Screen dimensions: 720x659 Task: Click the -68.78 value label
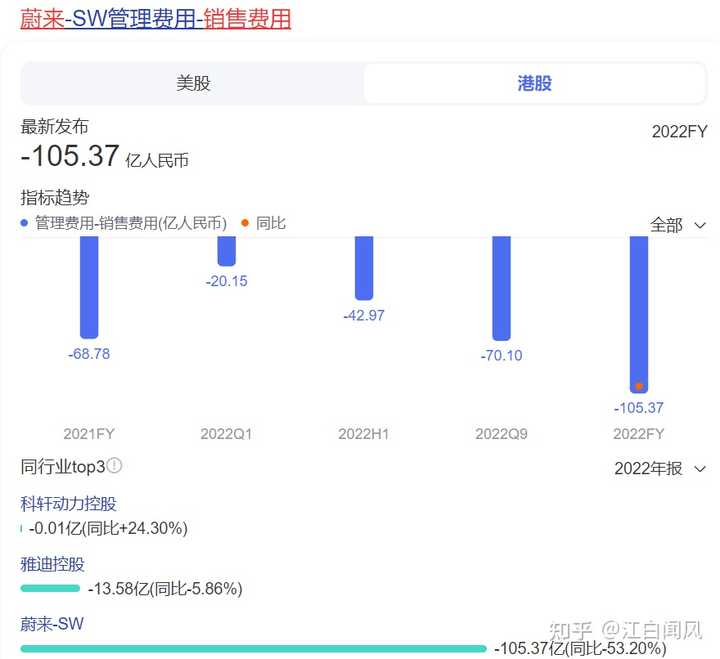tap(89, 354)
